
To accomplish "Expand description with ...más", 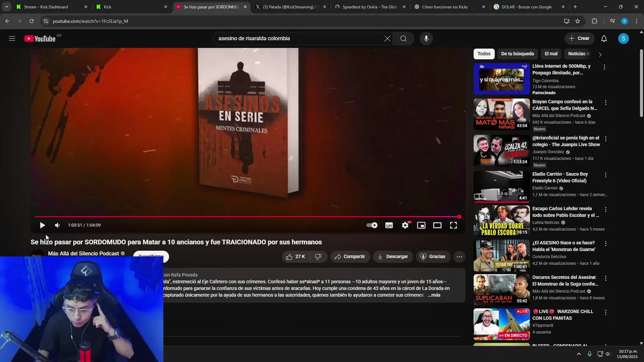I will coord(434,295).
